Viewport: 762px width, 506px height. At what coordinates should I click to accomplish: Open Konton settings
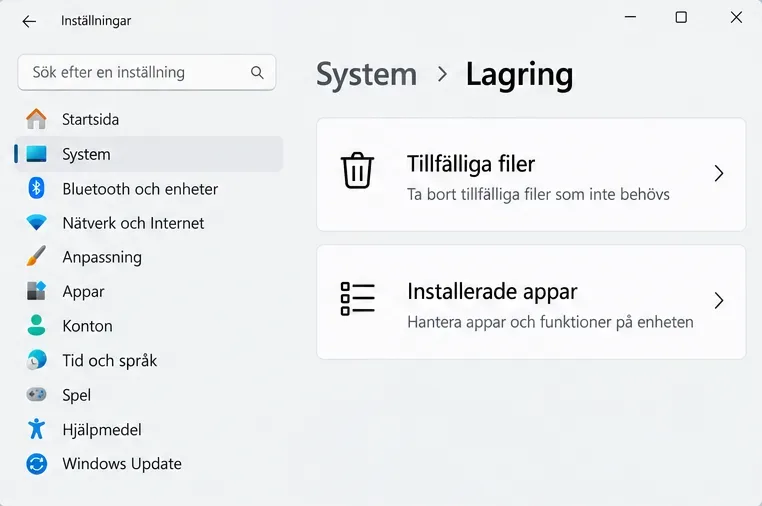point(149,326)
